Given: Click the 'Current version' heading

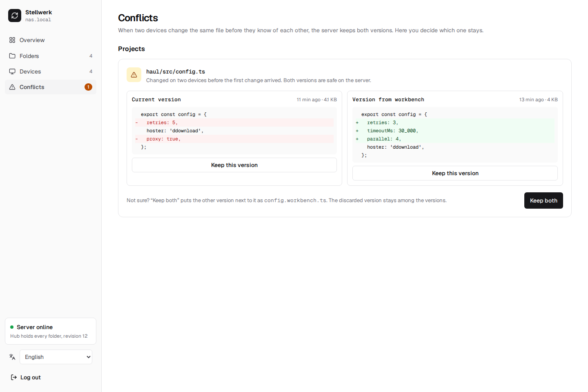Looking at the screenshot, I should pos(156,100).
